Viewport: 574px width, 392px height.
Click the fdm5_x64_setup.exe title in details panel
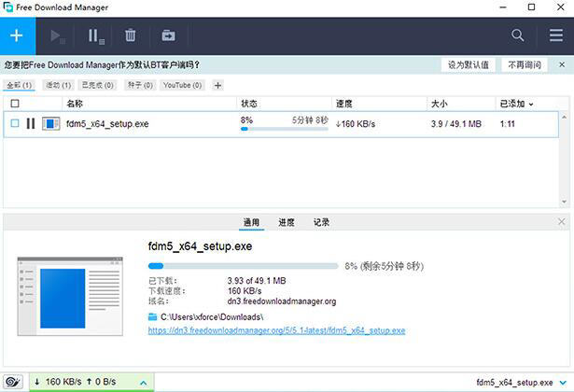(x=200, y=246)
